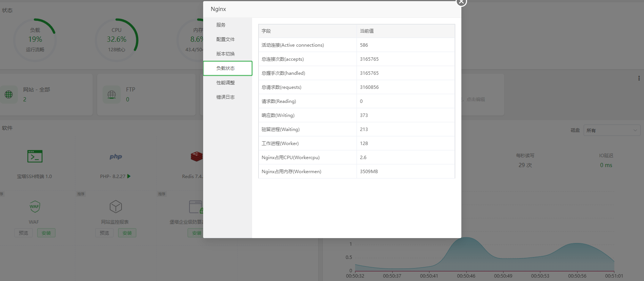The image size is (644, 281).
Task: Click the 当前值 column header
Action: [x=367, y=31]
